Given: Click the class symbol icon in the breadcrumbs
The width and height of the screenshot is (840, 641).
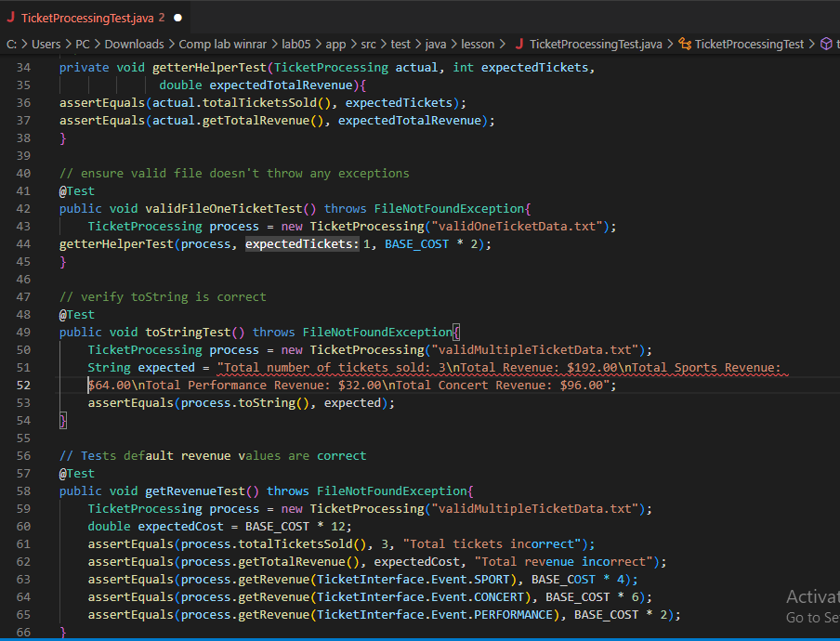Looking at the screenshot, I should 685,45.
